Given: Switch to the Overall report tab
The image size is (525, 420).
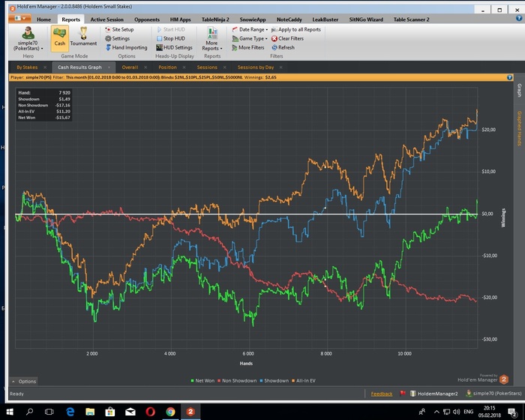Looking at the screenshot, I should [130, 67].
